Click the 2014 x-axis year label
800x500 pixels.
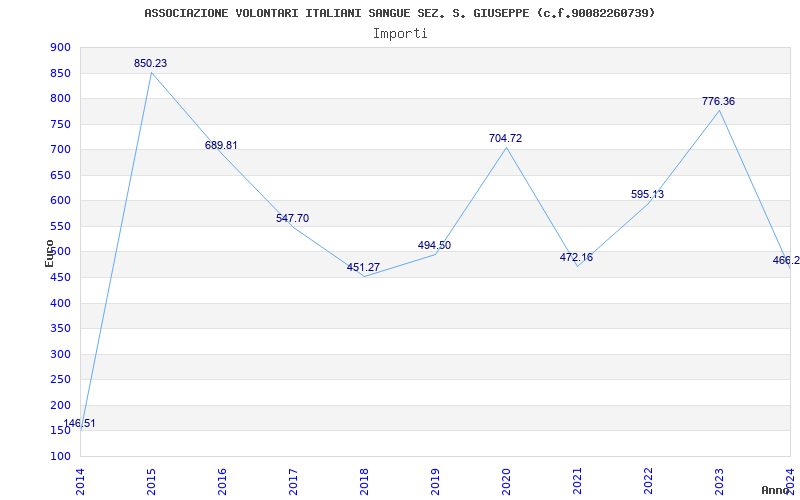tap(80, 481)
